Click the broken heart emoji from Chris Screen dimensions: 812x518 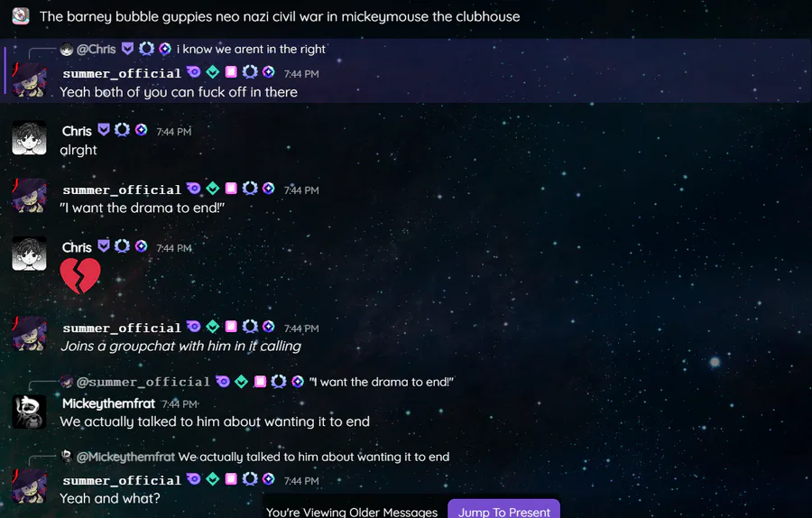(x=80, y=275)
